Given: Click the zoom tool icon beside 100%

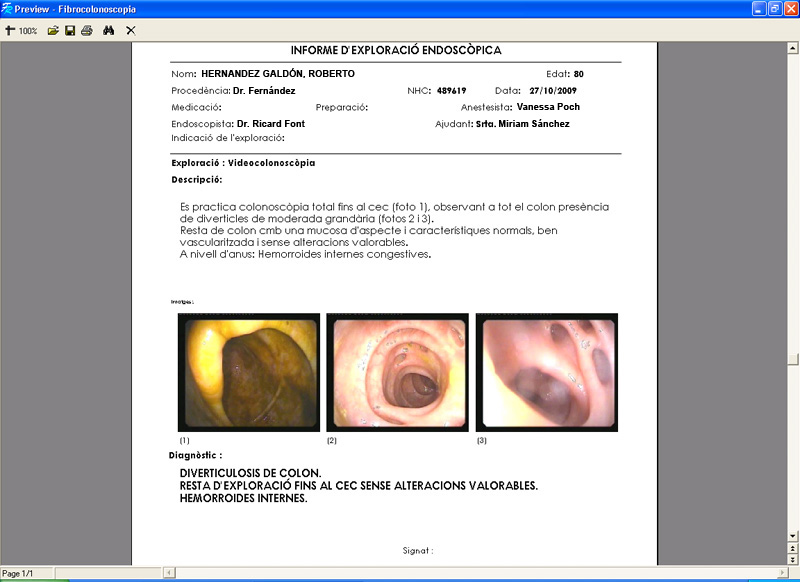Looking at the screenshot, I should tap(10, 31).
